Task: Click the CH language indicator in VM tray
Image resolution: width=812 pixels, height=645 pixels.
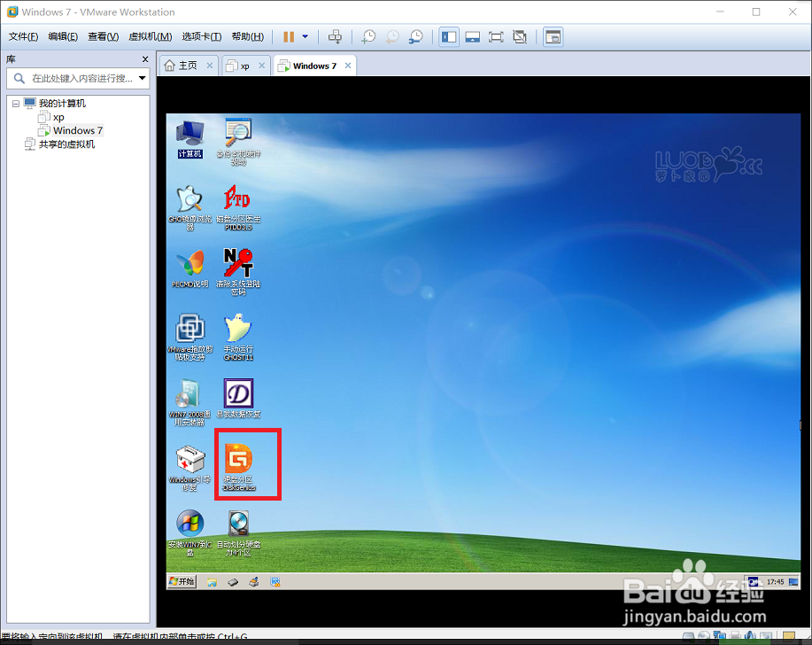Action: [x=754, y=582]
